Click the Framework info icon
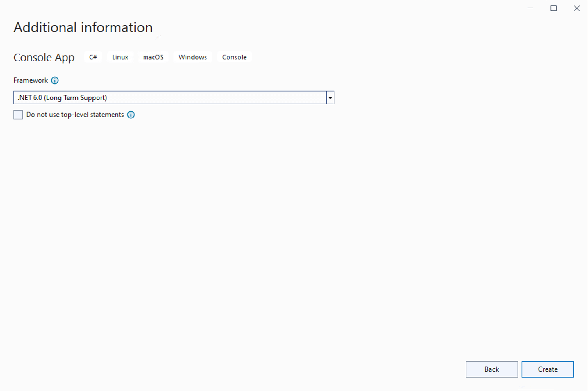Viewport: 588px width, 391px height. pos(55,80)
